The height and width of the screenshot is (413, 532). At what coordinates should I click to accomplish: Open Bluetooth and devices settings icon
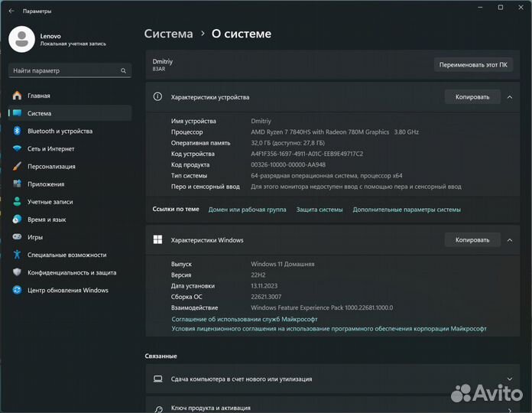17,131
